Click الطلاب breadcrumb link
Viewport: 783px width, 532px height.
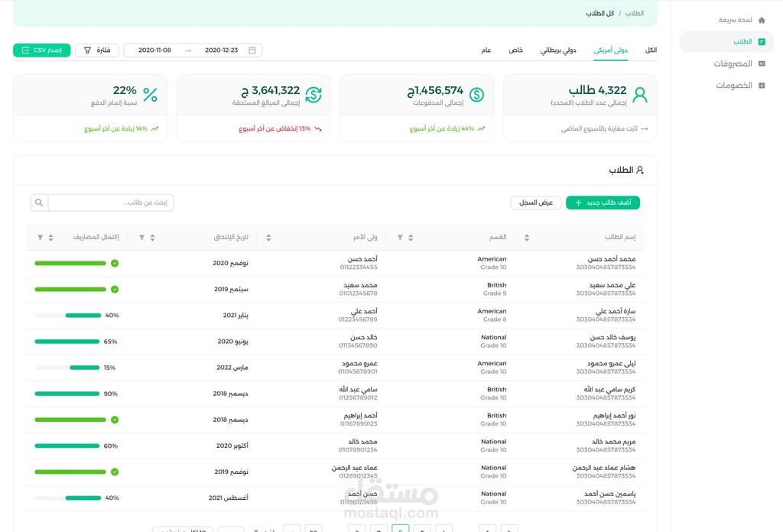coord(634,14)
